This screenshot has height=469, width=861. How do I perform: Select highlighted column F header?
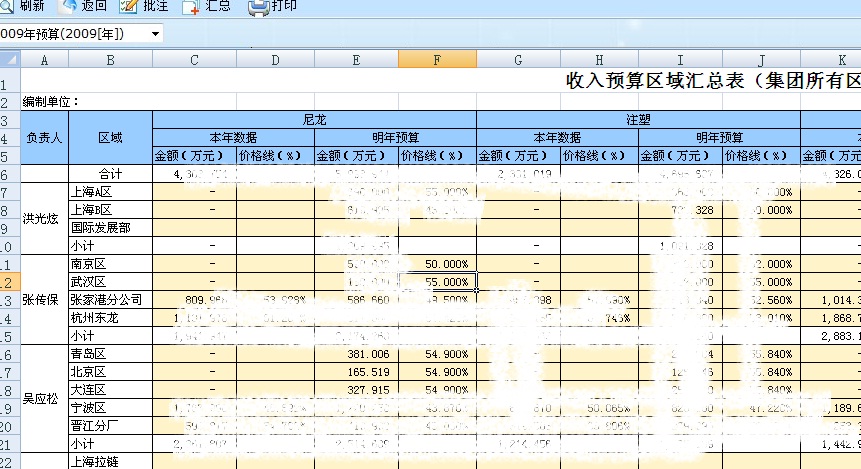(x=437, y=59)
